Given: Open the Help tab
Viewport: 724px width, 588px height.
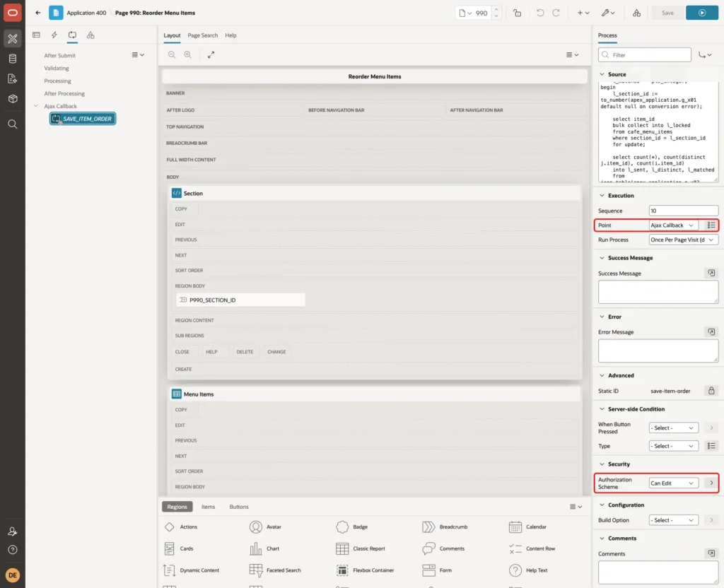Looking at the screenshot, I should (230, 35).
